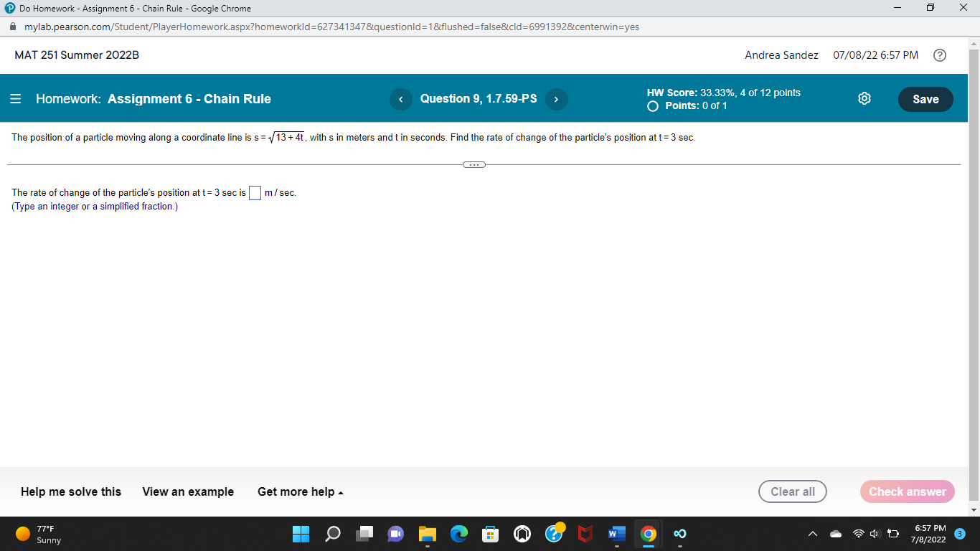Open Help me solve this
This screenshot has height=551, width=980.
[71, 491]
